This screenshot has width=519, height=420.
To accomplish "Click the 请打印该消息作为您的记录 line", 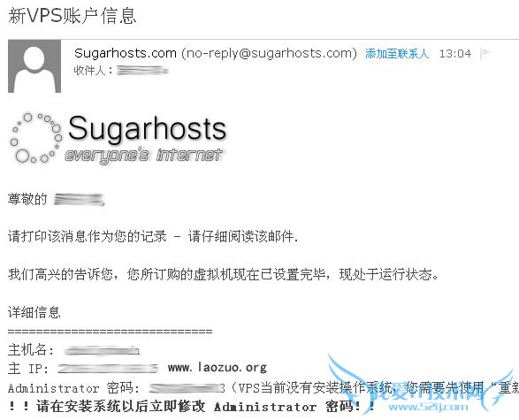I will (x=87, y=236).
